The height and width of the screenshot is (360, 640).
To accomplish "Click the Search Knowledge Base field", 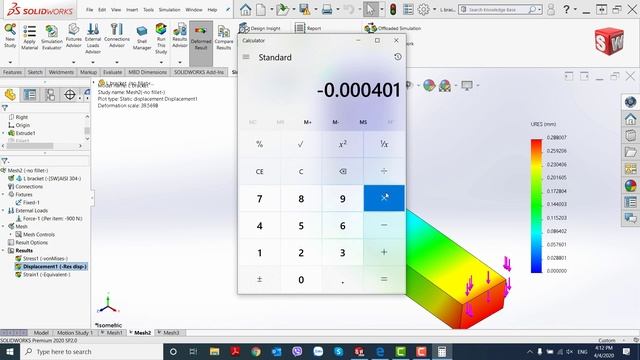I will (x=500, y=9).
